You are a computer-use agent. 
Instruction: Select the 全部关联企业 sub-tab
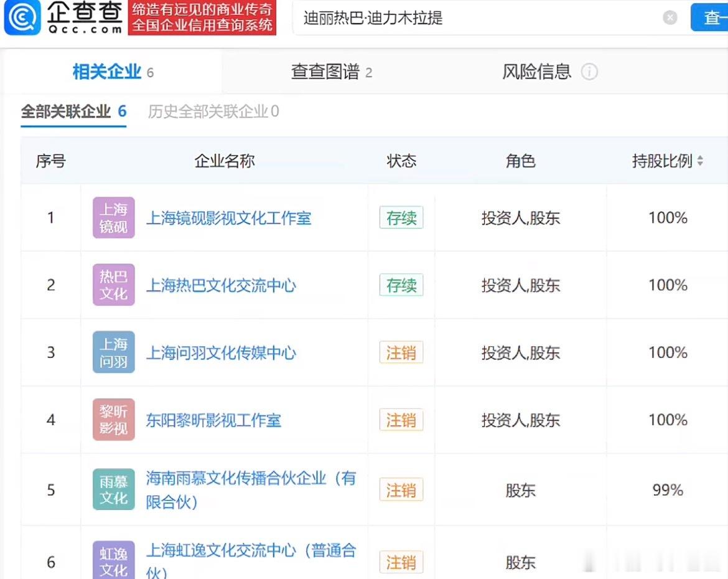click(x=74, y=111)
